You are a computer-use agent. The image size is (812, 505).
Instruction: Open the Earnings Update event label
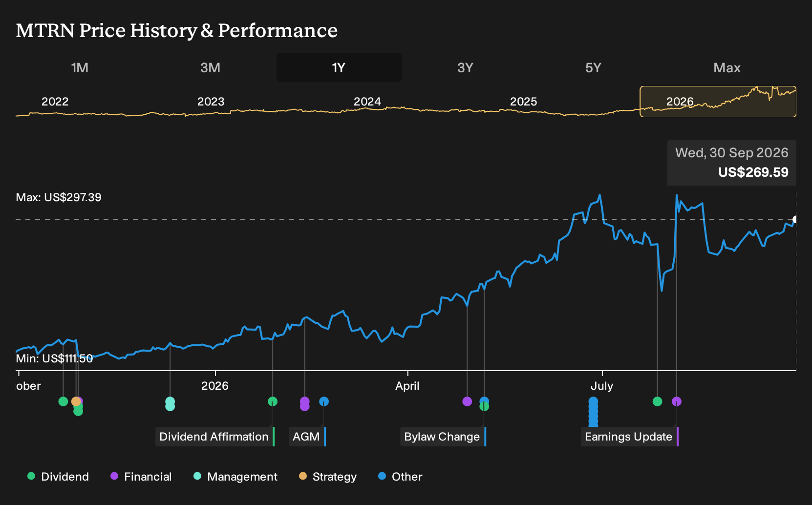pos(629,437)
